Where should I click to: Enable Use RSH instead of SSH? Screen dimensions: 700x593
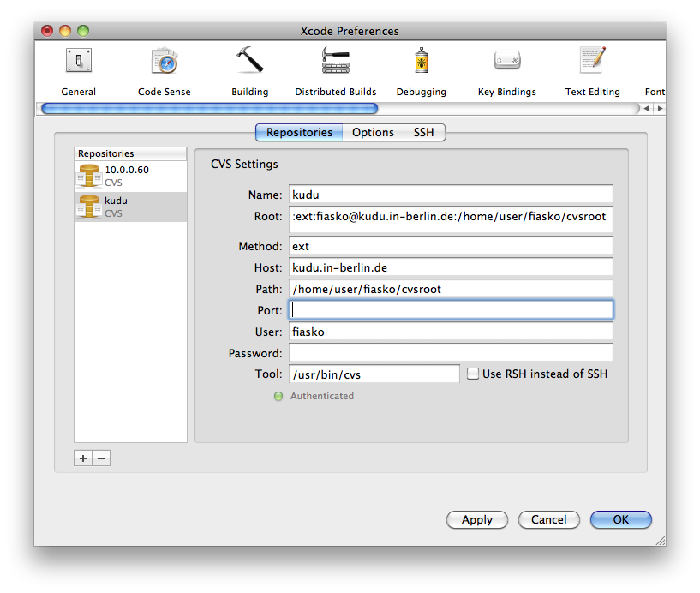pyautogui.click(x=473, y=374)
